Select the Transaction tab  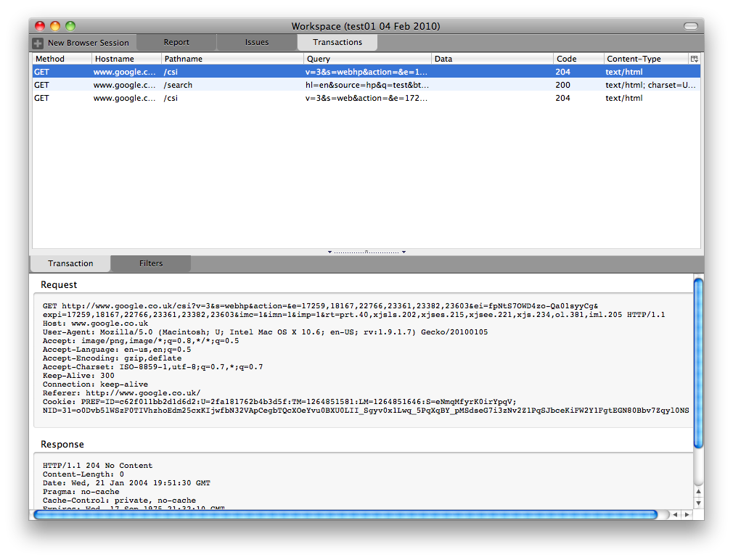(70, 264)
